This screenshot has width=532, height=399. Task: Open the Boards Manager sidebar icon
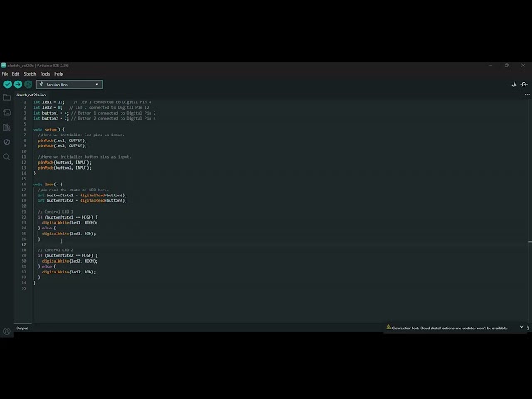pyautogui.click(x=7, y=112)
